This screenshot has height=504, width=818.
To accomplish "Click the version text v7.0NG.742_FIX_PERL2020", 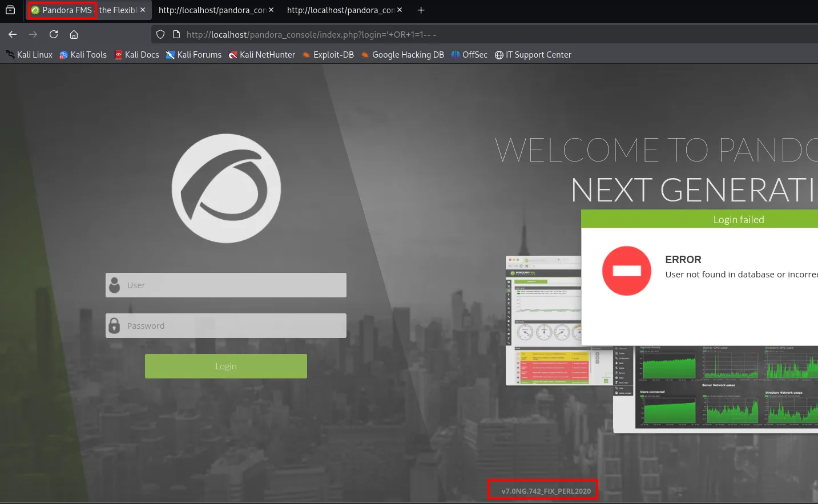I will point(546,491).
